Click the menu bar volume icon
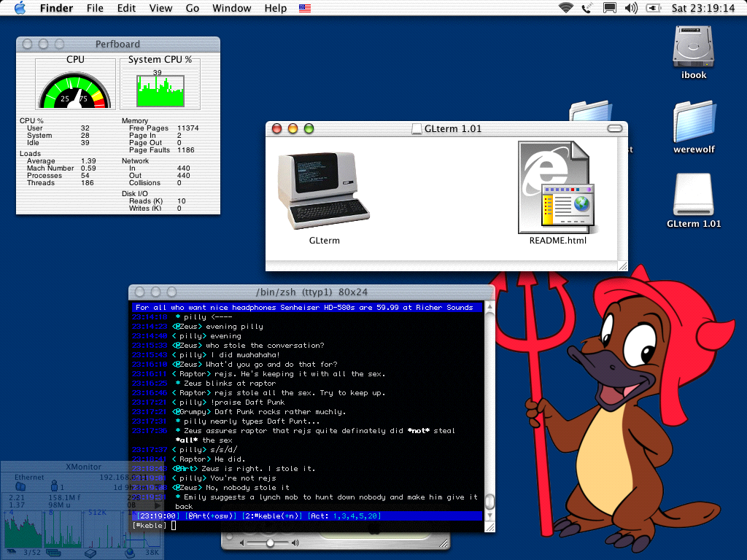The width and height of the screenshot is (747, 560). pos(631,8)
